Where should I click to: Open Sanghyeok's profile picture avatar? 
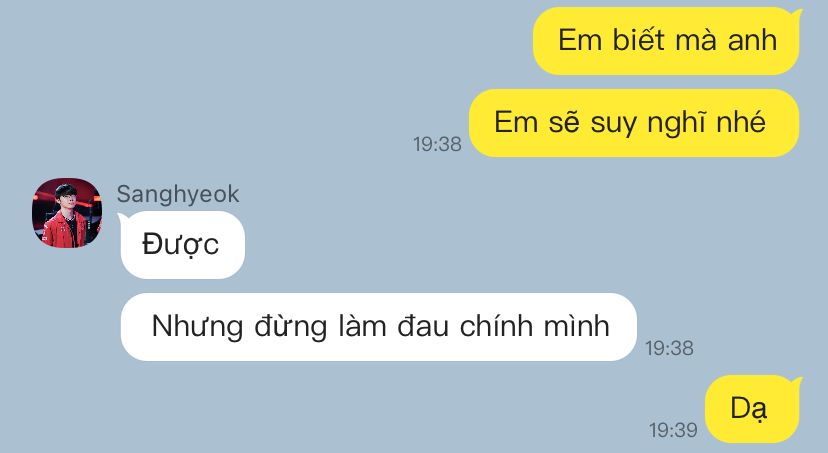pyautogui.click(x=67, y=213)
